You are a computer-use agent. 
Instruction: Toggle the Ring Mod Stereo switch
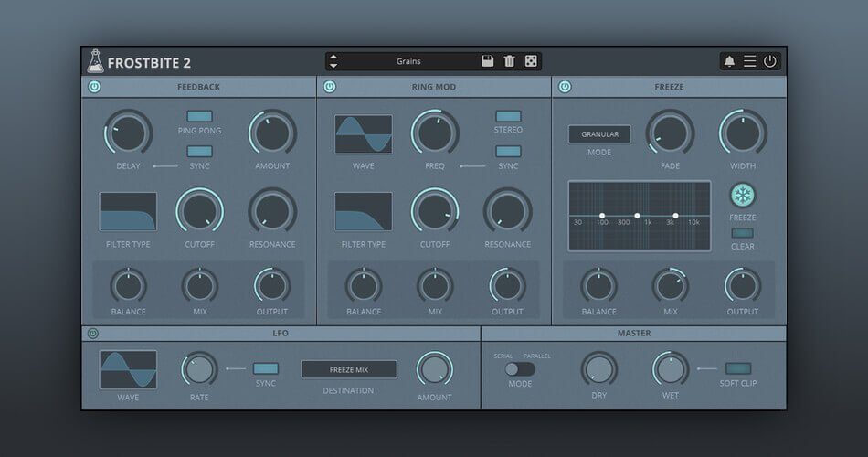[508, 116]
